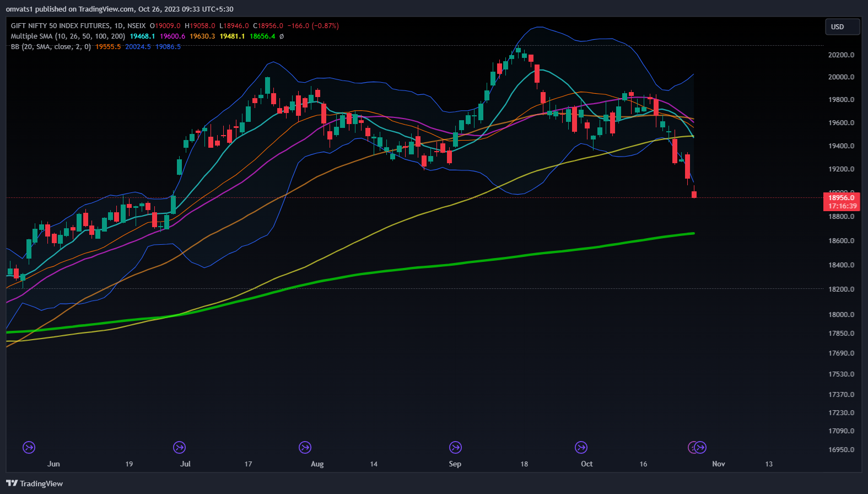Click the magenta SMA value 19600.6
The width and height of the screenshot is (868, 494).
tap(172, 36)
